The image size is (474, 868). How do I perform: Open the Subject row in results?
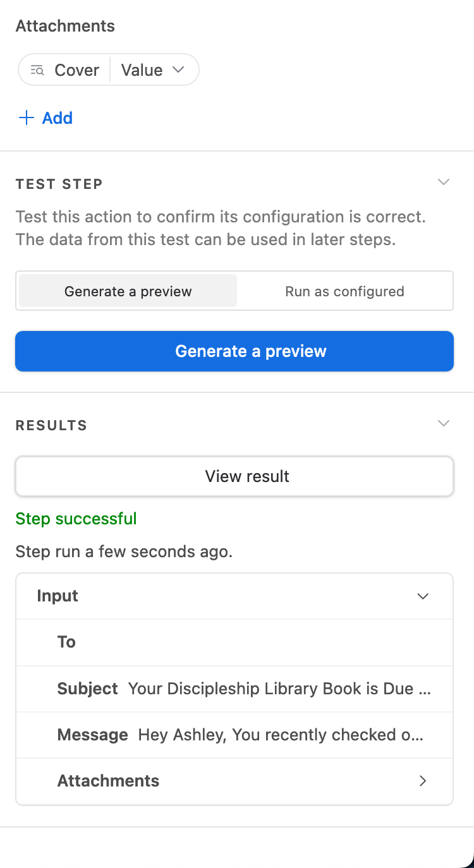point(234,689)
